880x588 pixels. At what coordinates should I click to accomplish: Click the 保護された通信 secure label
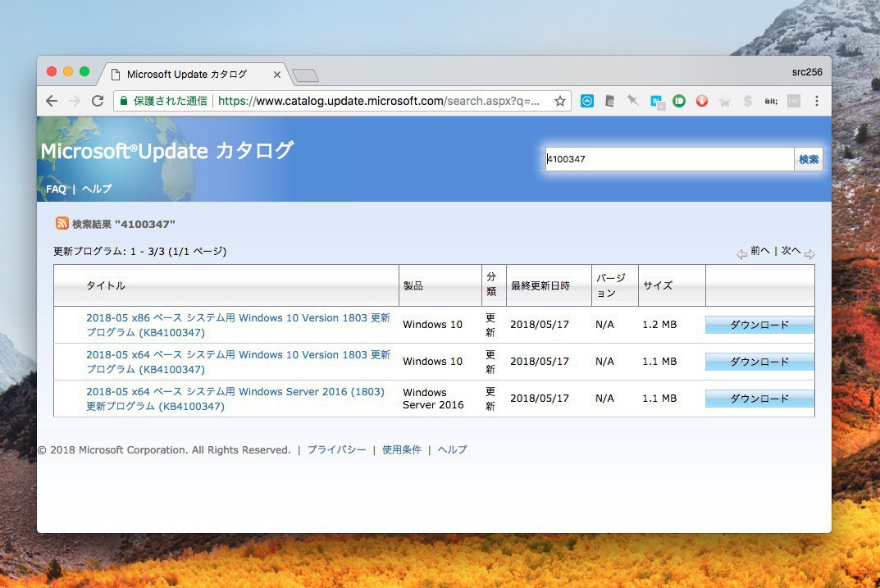(170, 101)
